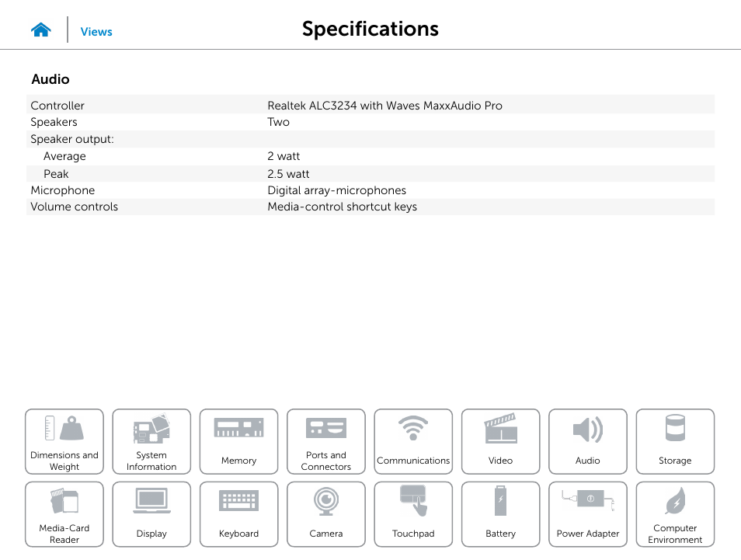Select the Average row label
This screenshot has height=560, width=741.
click(64, 156)
